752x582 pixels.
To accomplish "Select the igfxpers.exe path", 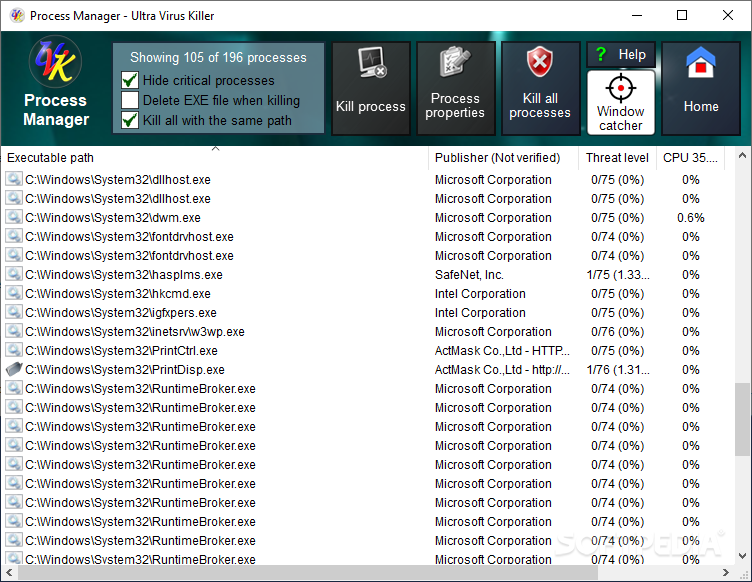I will (x=121, y=313).
